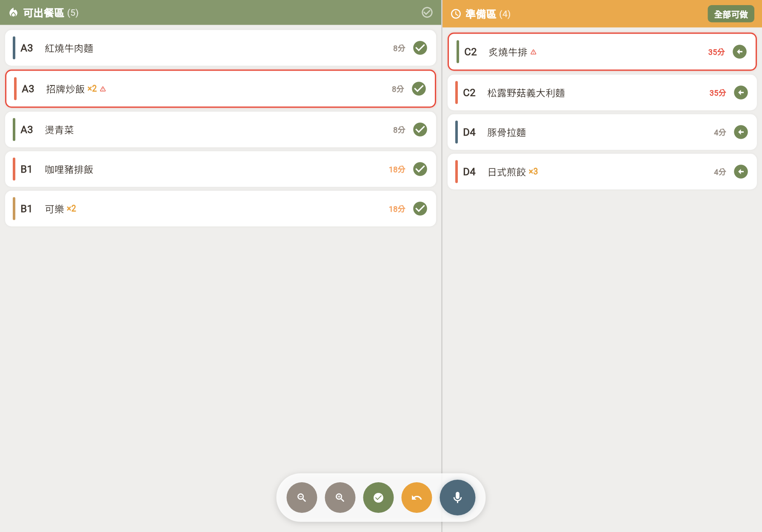This screenshot has height=532, width=762.
Task: Click the 18分 timer on 咖哩豬排飯
Action: [x=397, y=169]
